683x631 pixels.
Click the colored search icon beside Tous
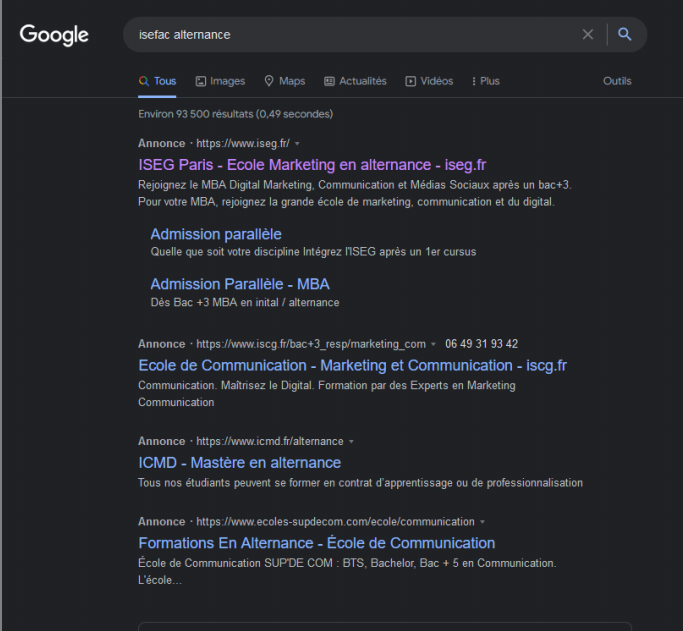tap(144, 81)
